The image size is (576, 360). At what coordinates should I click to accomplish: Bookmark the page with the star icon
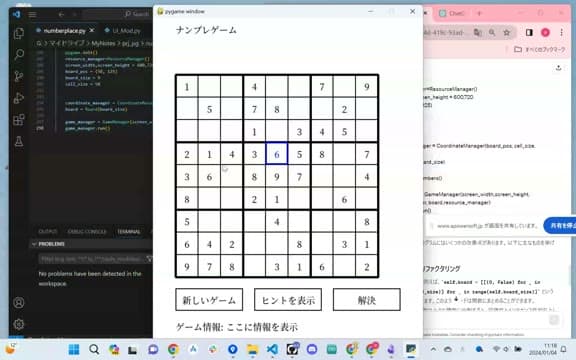(507, 33)
